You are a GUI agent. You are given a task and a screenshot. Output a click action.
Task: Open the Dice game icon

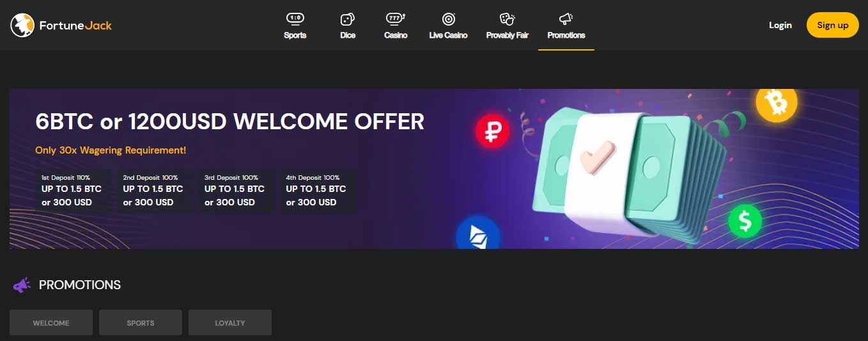coord(348,19)
